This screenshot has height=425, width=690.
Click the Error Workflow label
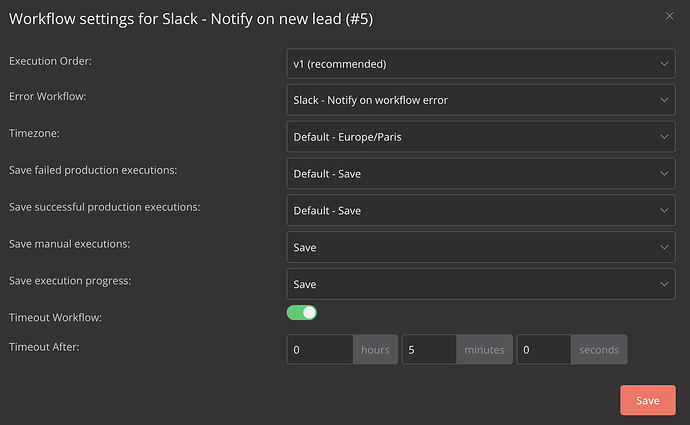48,96
